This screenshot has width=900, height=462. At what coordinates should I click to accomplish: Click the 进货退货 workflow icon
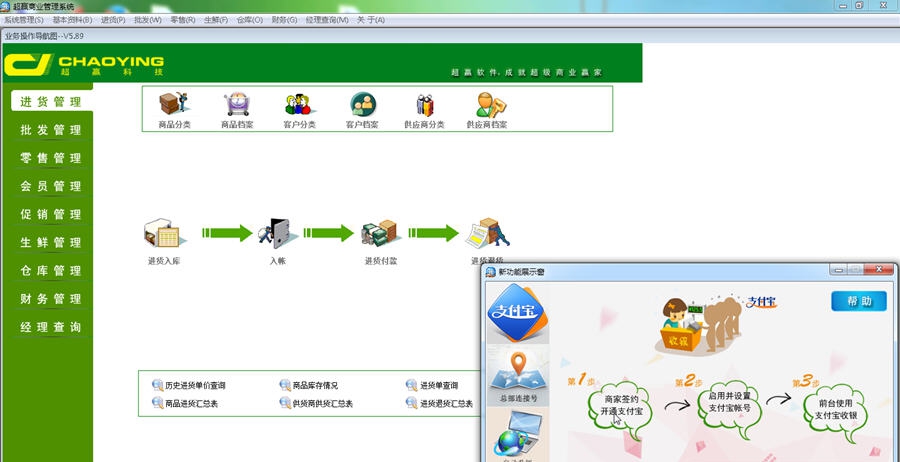pos(488,232)
